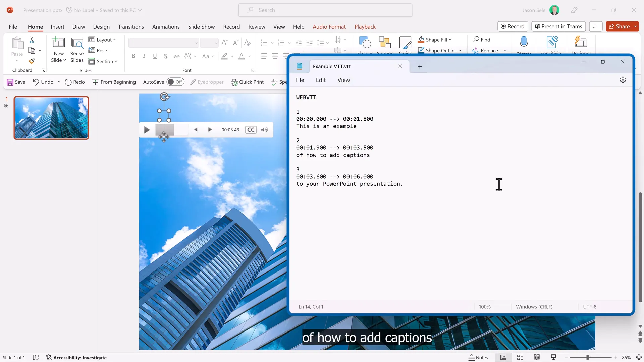Switch to Slide Sorter view icon
The image size is (644, 362).
click(x=520, y=358)
